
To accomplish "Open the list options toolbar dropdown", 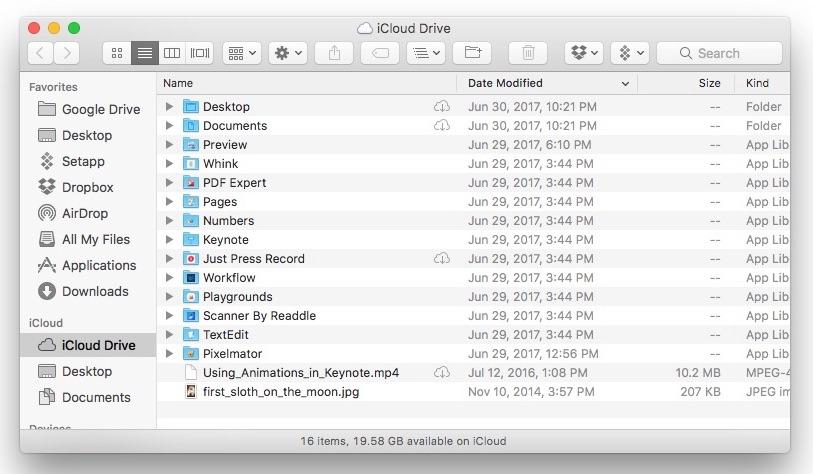I will click(x=426, y=53).
